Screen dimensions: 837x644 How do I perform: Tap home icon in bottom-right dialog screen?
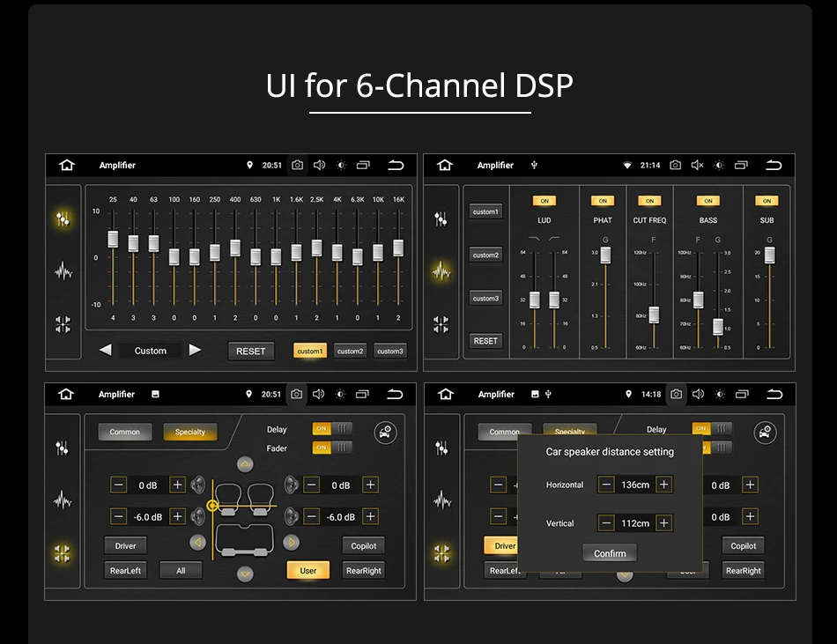446,394
